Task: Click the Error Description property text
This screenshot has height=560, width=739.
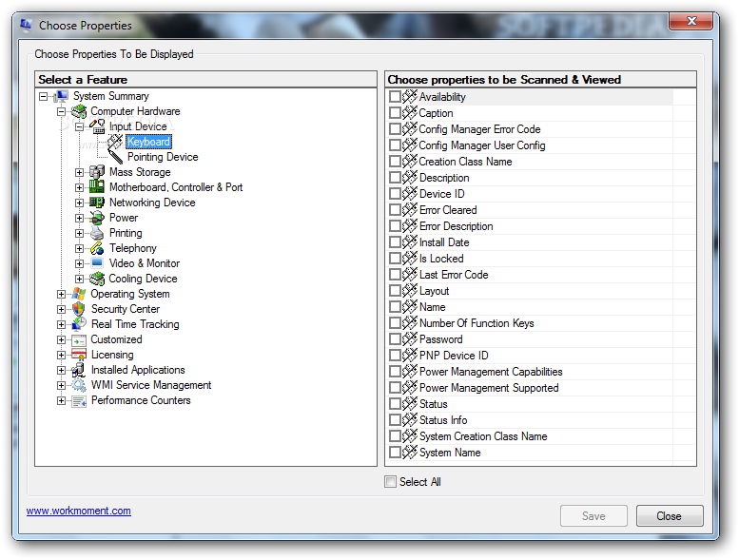Action: tap(456, 226)
